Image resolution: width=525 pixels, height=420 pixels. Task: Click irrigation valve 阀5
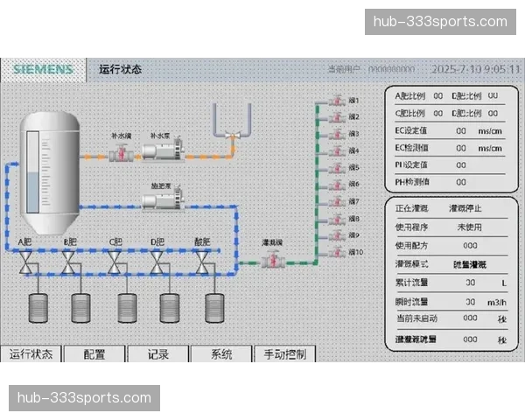(337, 168)
